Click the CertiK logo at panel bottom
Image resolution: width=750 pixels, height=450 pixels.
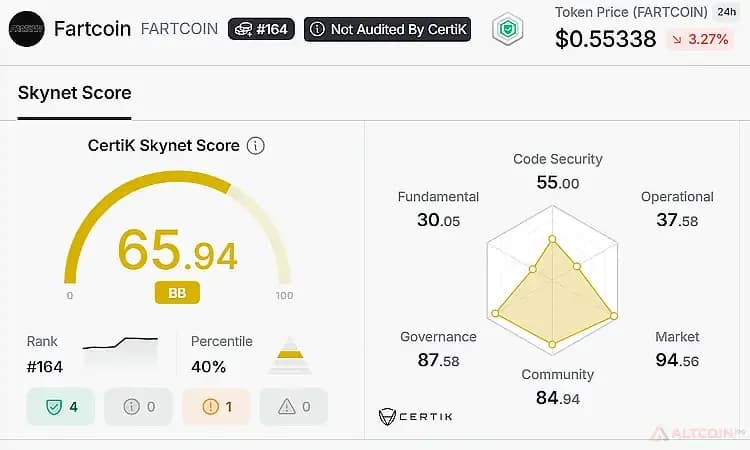(x=415, y=417)
